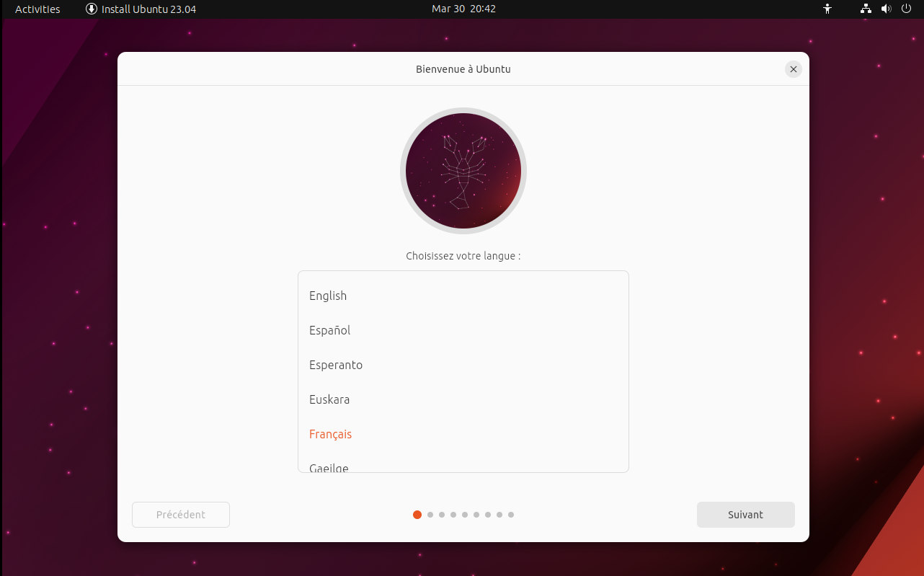Viewport: 924px width, 576px height.
Task: Close the Bienvenue à Ubuntu installer window
Action: pos(793,69)
